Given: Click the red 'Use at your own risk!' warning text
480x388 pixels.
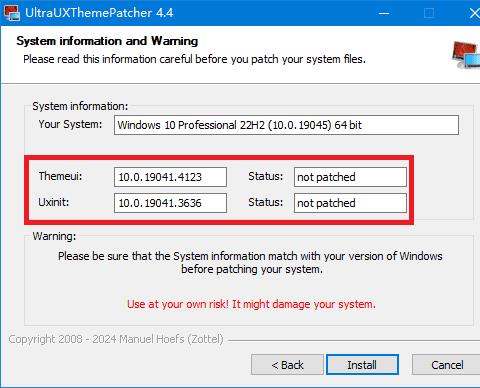Looking at the screenshot, I should [x=251, y=304].
